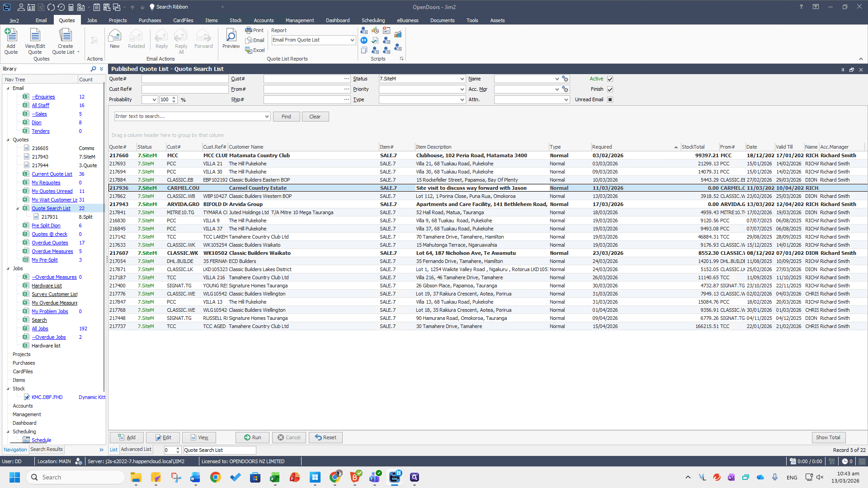Click the refresh icon in quick access toolbar
The height and width of the screenshot is (488, 868).
coord(51,7)
